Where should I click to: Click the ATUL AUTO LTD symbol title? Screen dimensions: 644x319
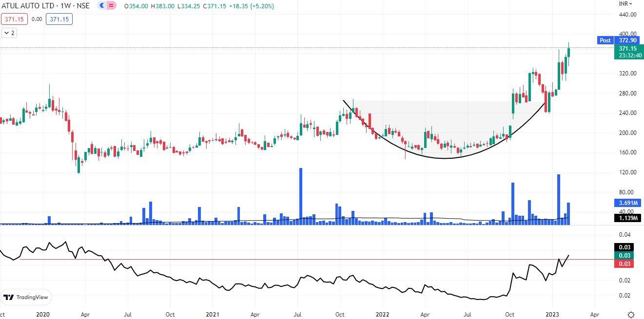point(24,6)
